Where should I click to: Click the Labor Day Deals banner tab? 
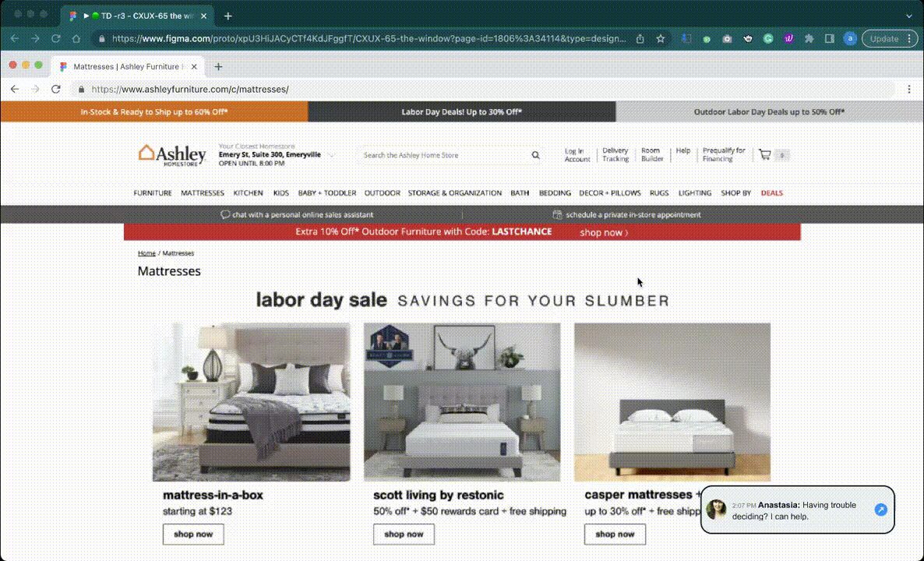(461, 111)
